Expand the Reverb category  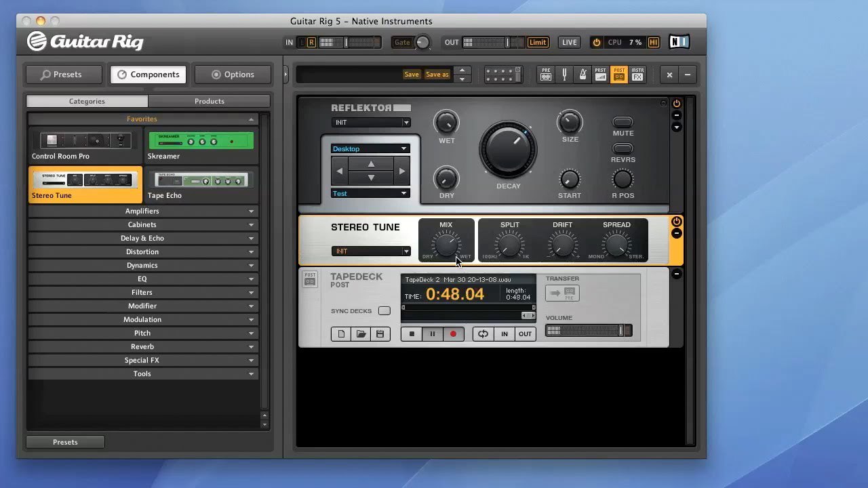click(x=142, y=346)
